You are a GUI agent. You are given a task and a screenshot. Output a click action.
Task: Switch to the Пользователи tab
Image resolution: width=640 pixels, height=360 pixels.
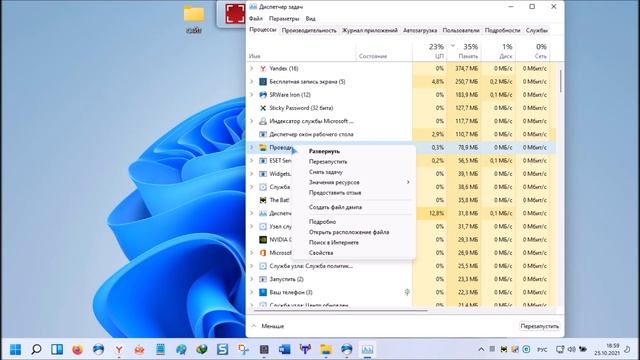[x=461, y=30]
